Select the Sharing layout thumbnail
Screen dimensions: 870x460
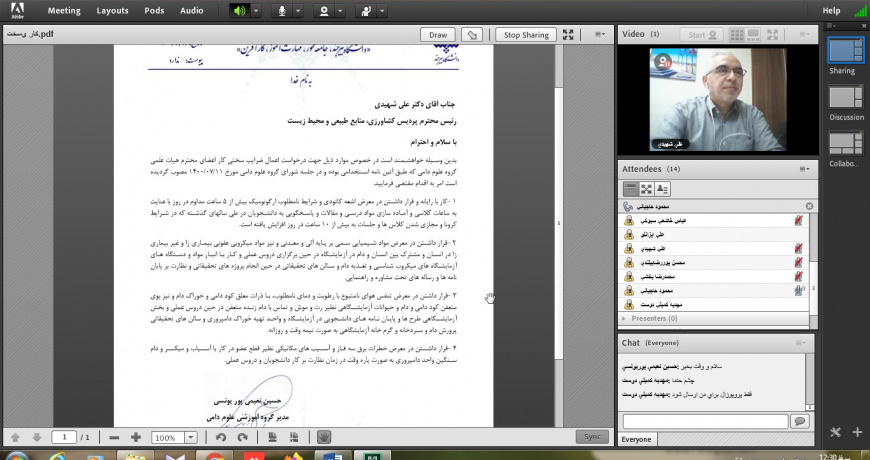846,50
